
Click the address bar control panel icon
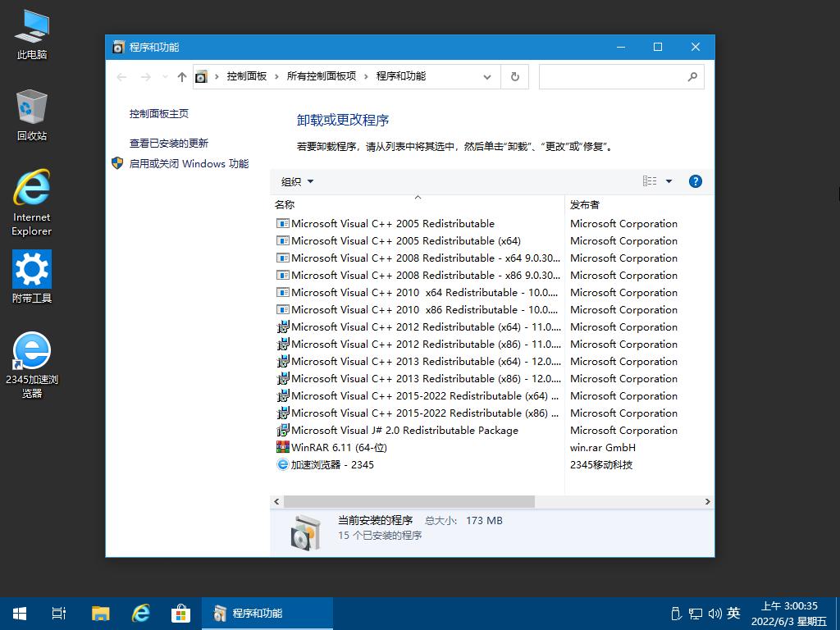[201, 76]
